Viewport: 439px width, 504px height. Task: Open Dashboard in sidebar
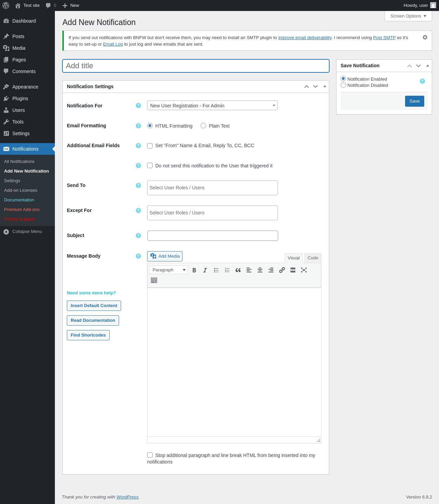tap(27, 21)
